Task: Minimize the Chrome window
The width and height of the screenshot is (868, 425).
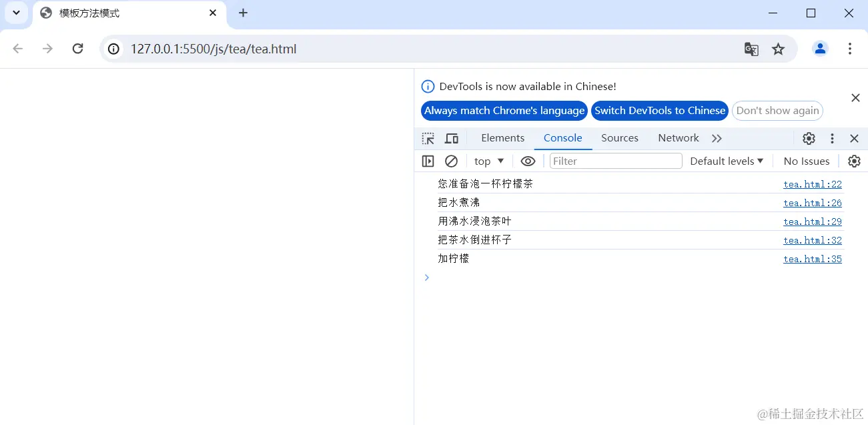Action: (773, 13)
